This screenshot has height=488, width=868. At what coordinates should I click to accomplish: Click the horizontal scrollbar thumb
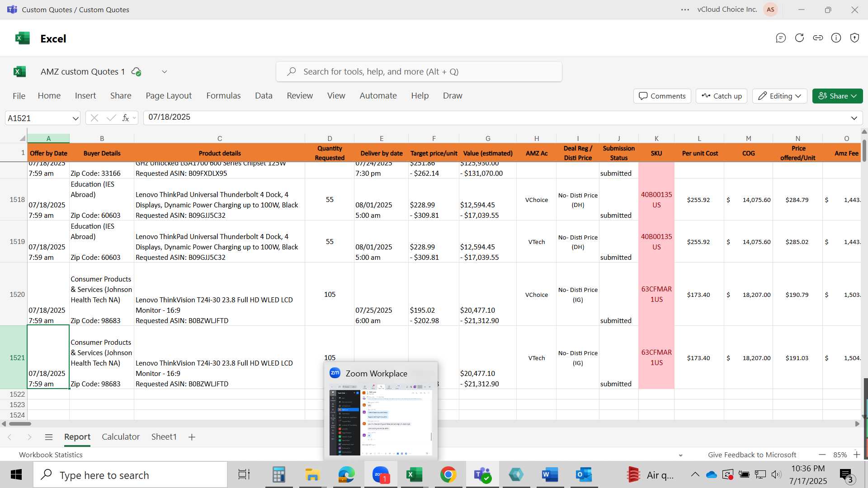coord(20,424)
